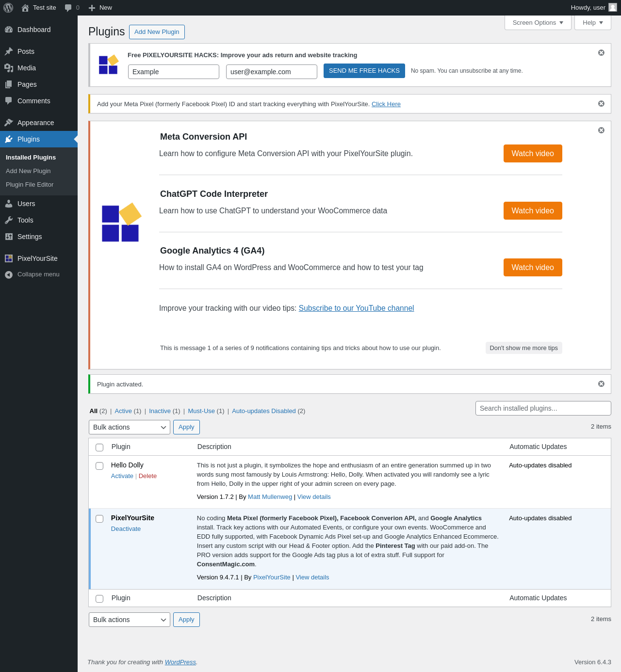Activate the Hello Dolly plugin

click(x=122, y=476)
